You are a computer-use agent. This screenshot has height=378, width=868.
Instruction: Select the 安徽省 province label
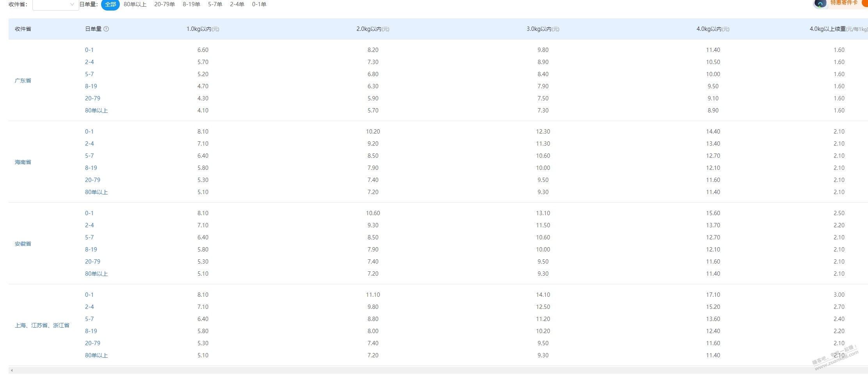coord(23,244)
